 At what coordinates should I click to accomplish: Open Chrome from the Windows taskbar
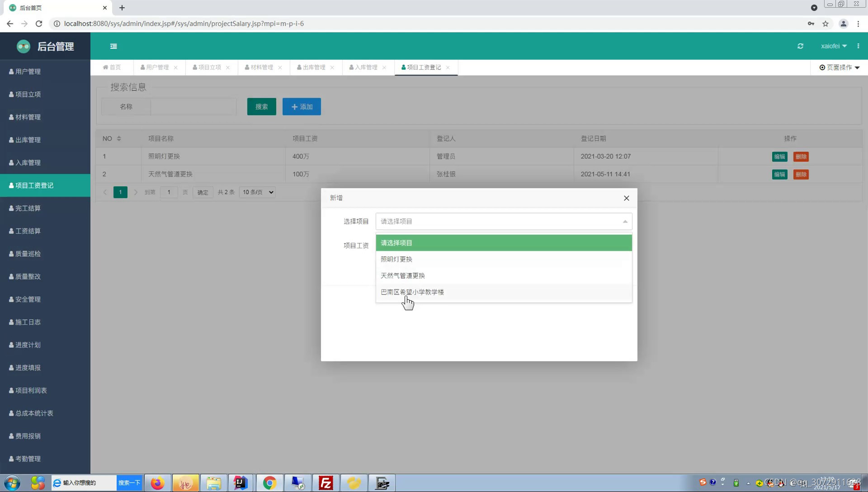(269, 483)
